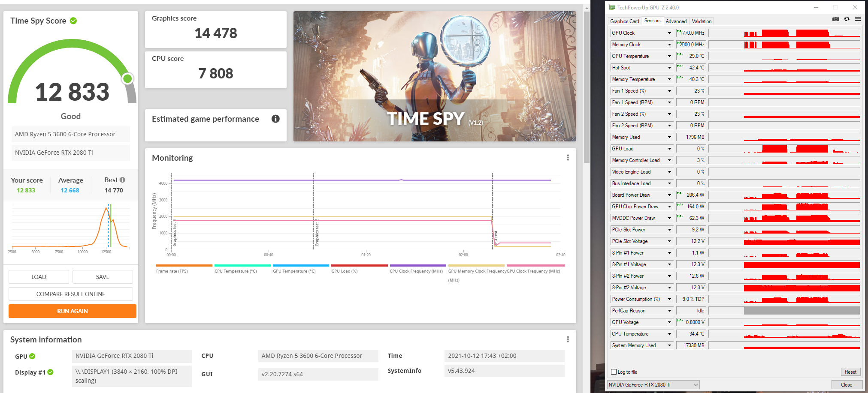Click the Power Consumption value 9.0 % TDP
Image resolution: width=868 pixels, height=393 pixels.
click(693, 299)
